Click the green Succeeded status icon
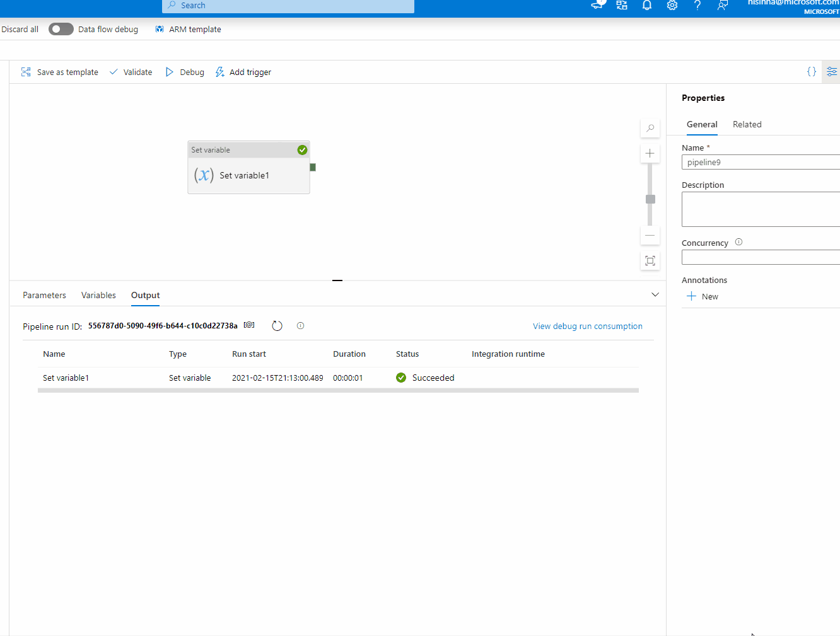840x636 pixels. [x=401, y=378]
